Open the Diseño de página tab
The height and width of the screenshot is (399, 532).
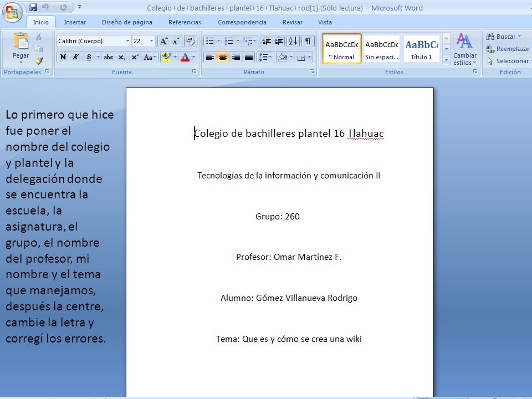pyautogui.click(x=127, y=22)
